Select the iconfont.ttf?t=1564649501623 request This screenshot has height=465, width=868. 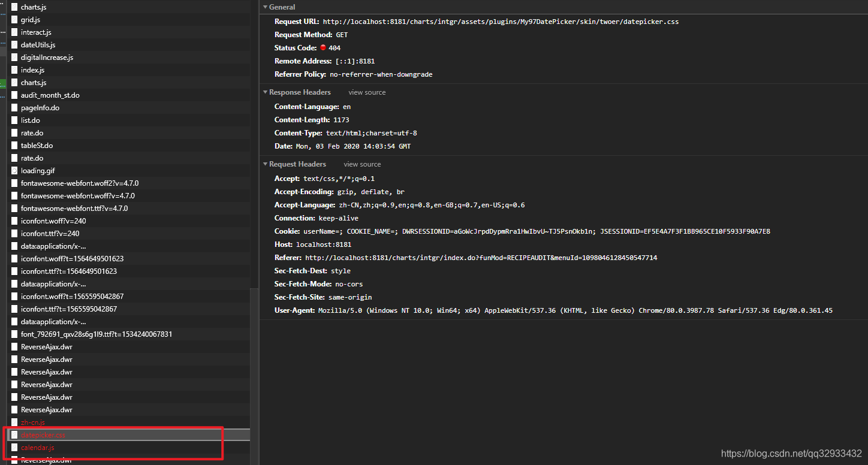point(129,271)
